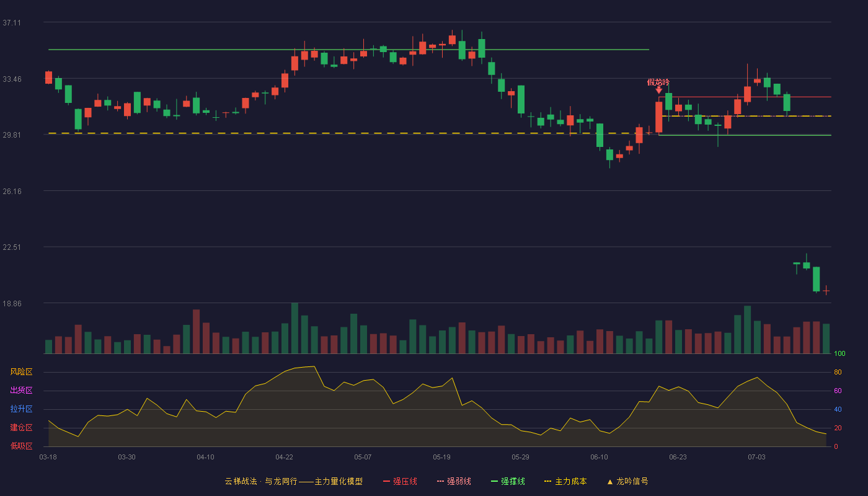Click the 假龙吟 signal marker label
The height and width of the screenshot is (496, 868).
click(658, 82)
